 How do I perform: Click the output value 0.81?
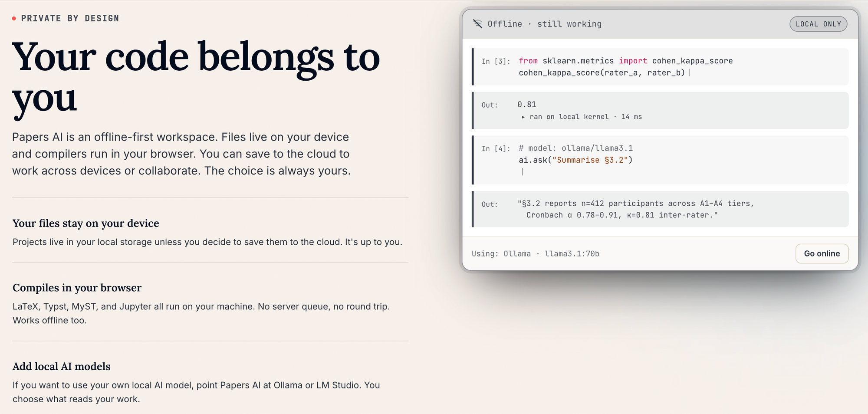coord(527,105)
